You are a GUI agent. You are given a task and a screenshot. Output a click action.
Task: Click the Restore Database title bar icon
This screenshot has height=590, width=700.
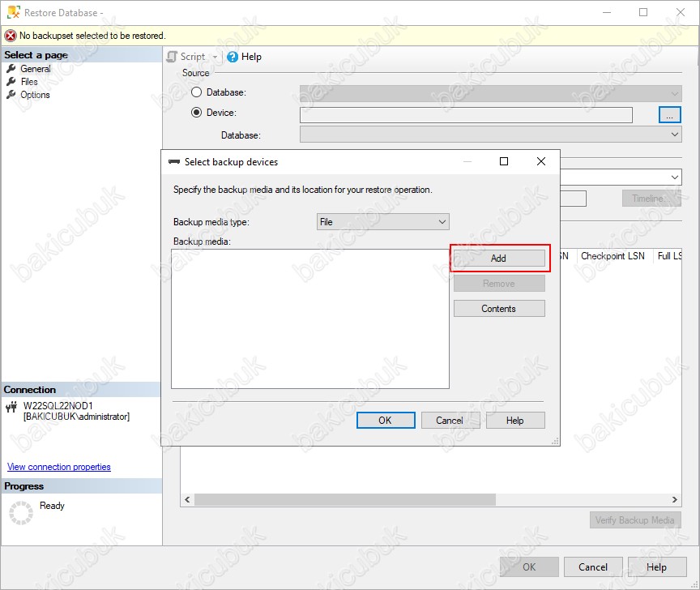point(14,12)
